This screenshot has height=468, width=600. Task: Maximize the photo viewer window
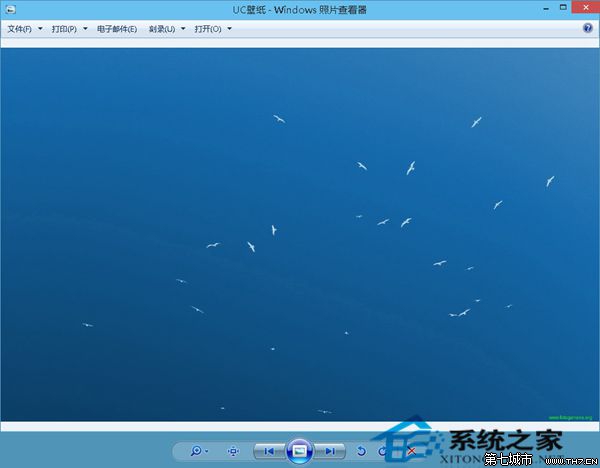(563, 7)
